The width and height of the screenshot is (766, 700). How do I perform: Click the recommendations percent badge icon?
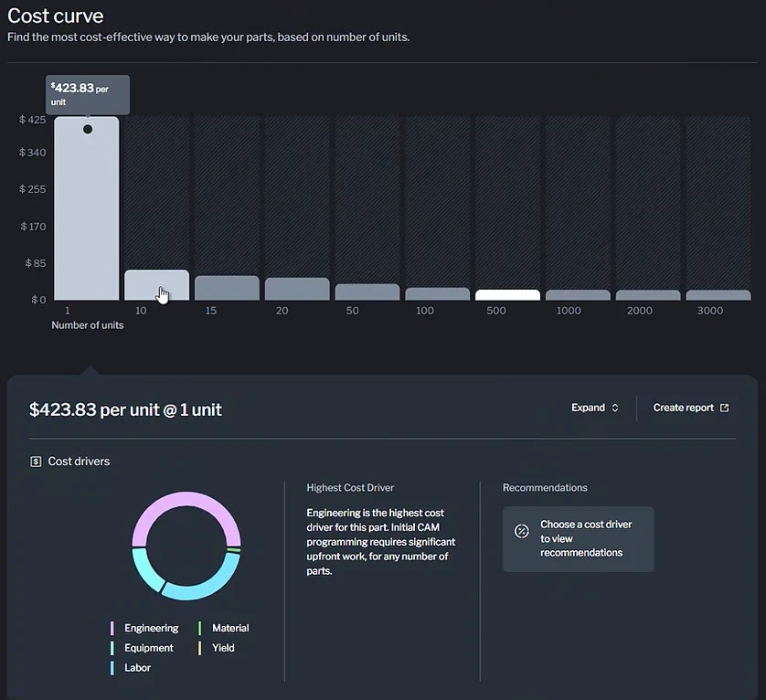click(x=522, y=531)
